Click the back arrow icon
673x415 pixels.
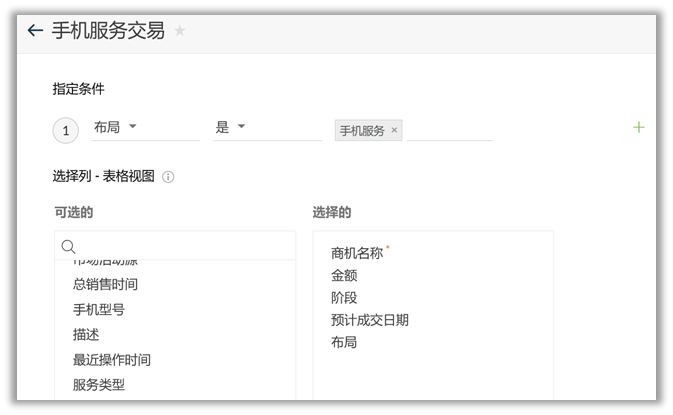coord(35,31)
